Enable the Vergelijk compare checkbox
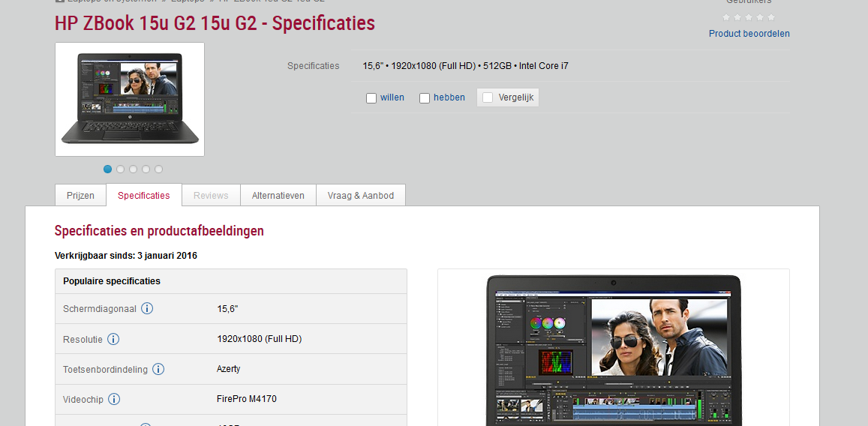Screen dimensions: 868x426 [488, 97]
